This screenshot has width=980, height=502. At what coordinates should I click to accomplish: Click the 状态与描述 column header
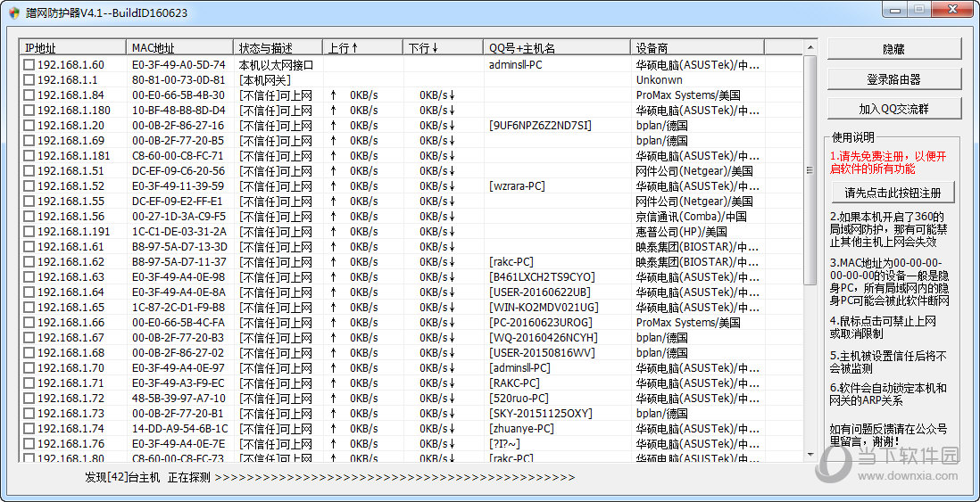[x=278, y=48]
